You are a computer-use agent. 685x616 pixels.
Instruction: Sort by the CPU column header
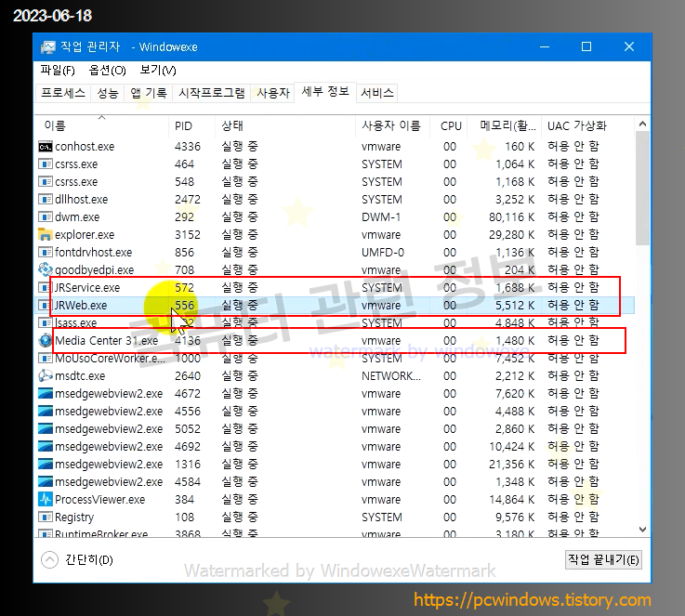pos(449,125)
